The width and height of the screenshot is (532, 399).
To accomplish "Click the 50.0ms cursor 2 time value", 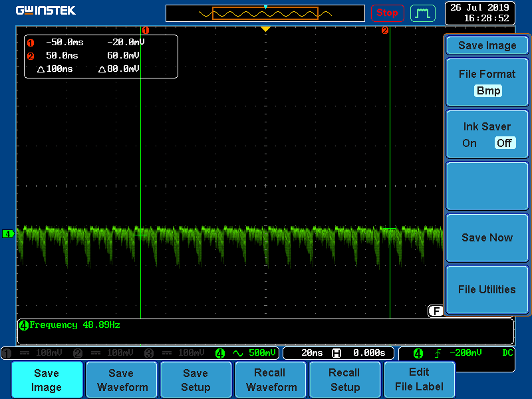I will coord(62,56).
